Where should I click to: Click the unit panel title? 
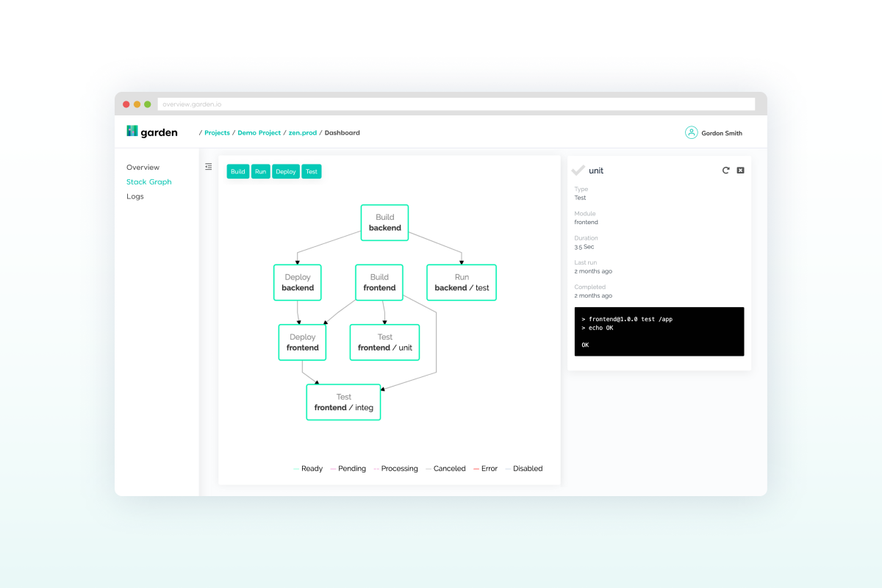[x=596, y=171]
